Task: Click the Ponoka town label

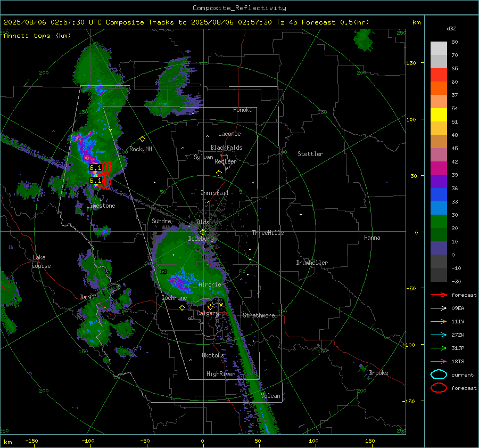Action: tap(243, 110)
